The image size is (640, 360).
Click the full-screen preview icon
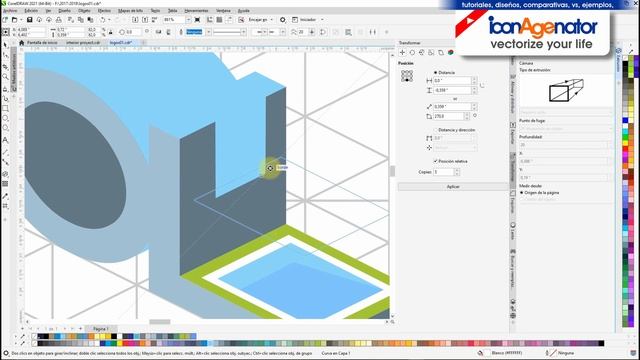pos(198,20)
